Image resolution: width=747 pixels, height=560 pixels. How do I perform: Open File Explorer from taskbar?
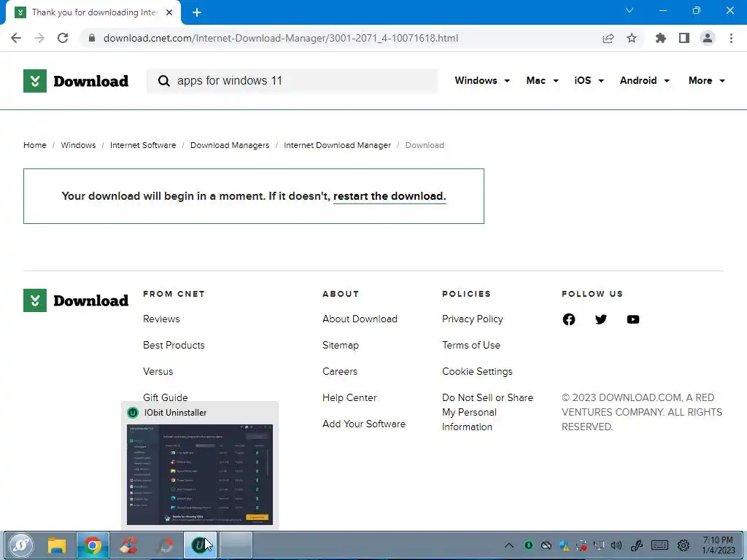pos(57,545)
